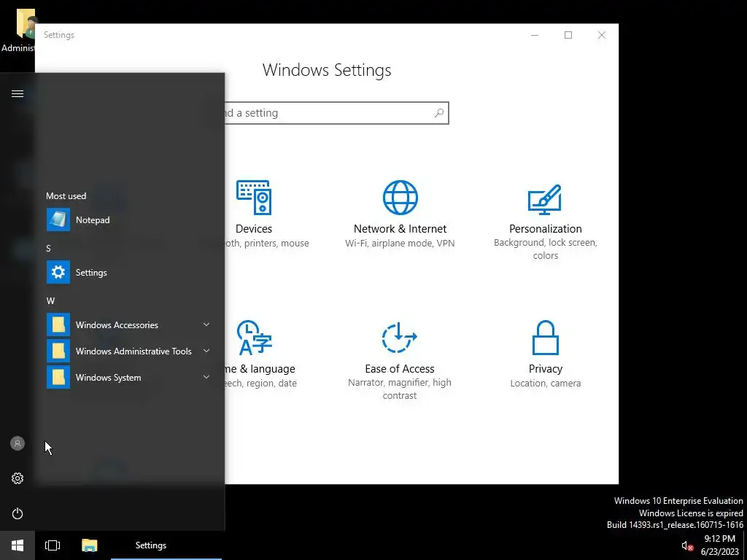This screenshot has width=747, height=560.
Task: Click 'Narrator, magnifier, high contrast' description
Action: [x=400, y=389]
